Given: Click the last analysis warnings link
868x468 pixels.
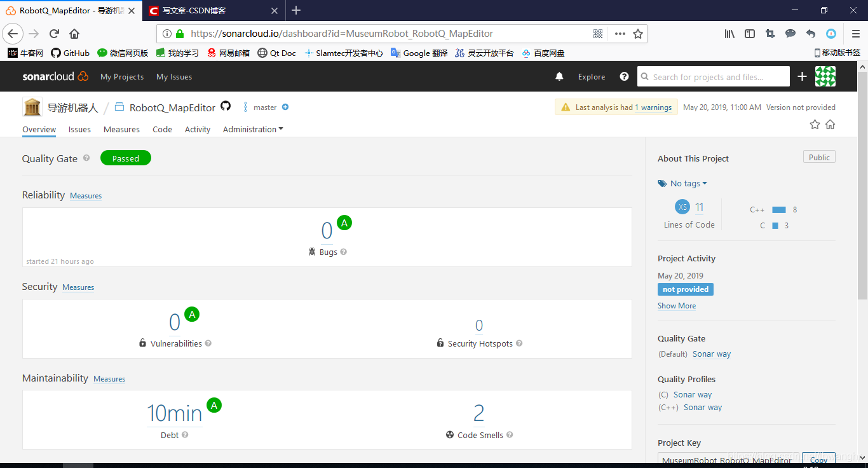Looking at the screenshot, I should 653,107.
